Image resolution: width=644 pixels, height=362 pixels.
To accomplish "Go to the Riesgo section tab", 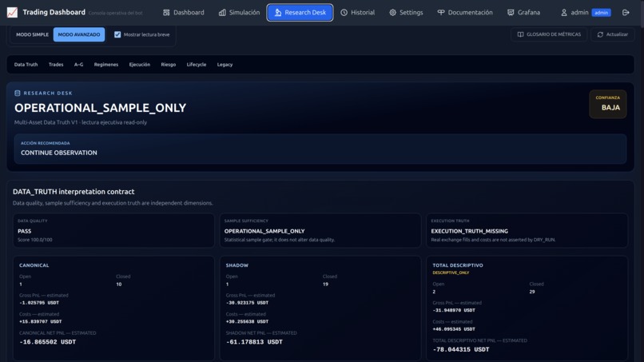I will (169, 65).
